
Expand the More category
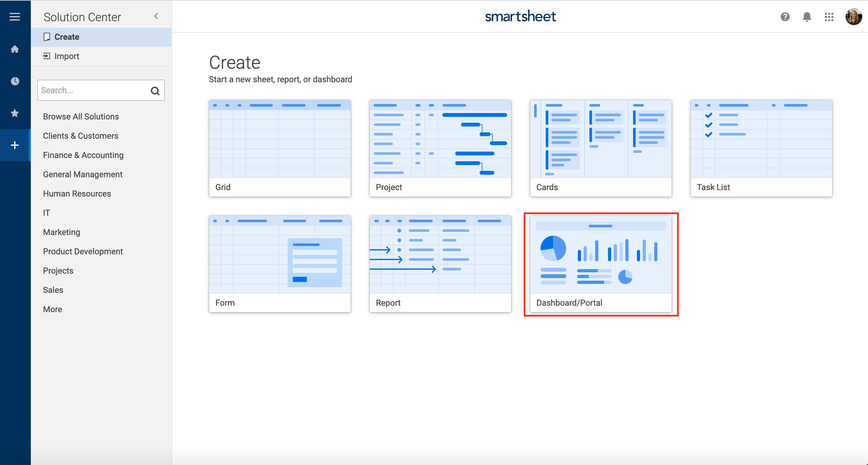(53, 309)
